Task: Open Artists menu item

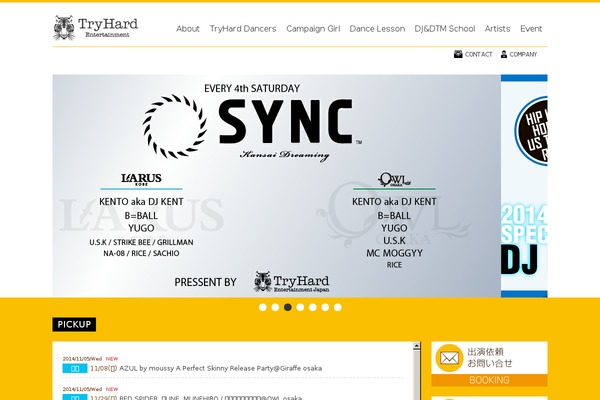Action: (497, 29)
